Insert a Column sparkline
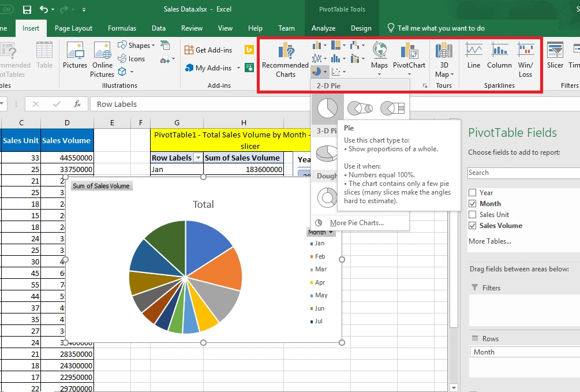The width and height of the screenshot is (580, 392). 499,55
